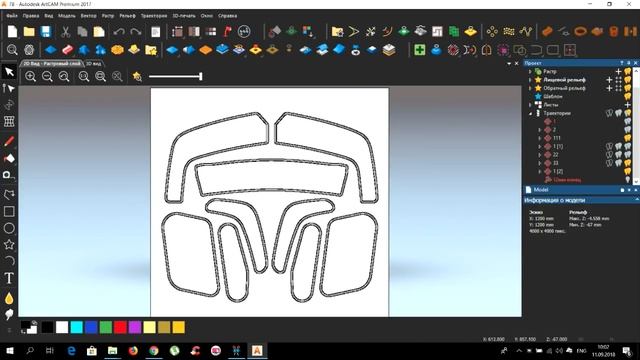Screen dimensions: 640x360
Task: Click the green plus toolbar icon
Action: [x=420, y=50]
